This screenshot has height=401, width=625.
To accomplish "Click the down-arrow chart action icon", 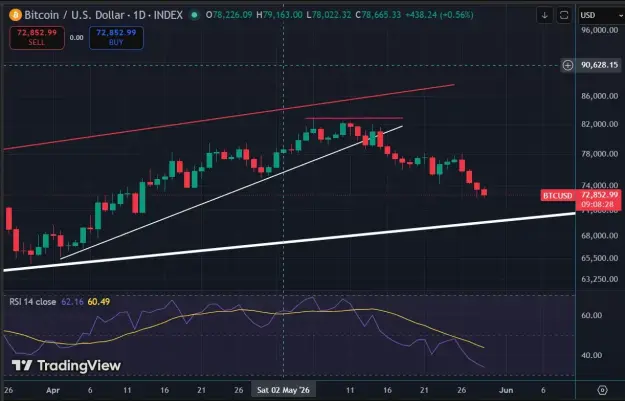I will 544,15.
